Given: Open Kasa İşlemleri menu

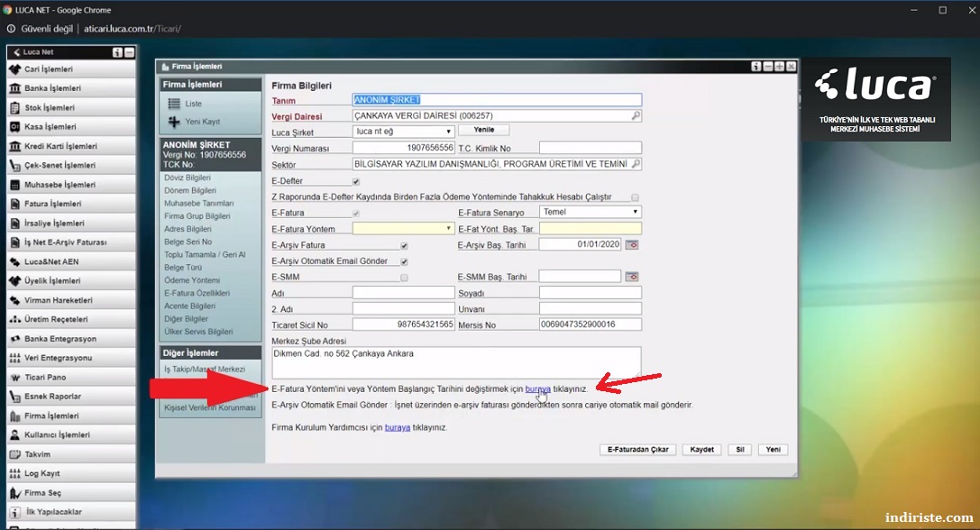Looking at the screenshot, I should click(x=71, y=126).
